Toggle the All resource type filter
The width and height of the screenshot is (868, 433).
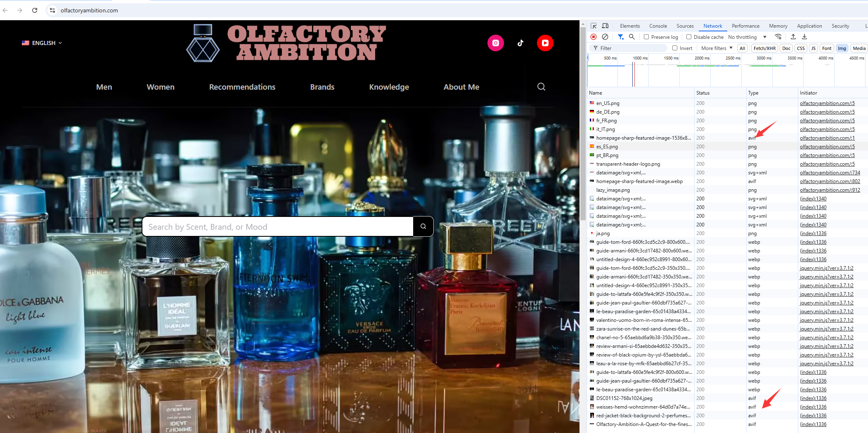pyautogui.click(x=742, y=48)
